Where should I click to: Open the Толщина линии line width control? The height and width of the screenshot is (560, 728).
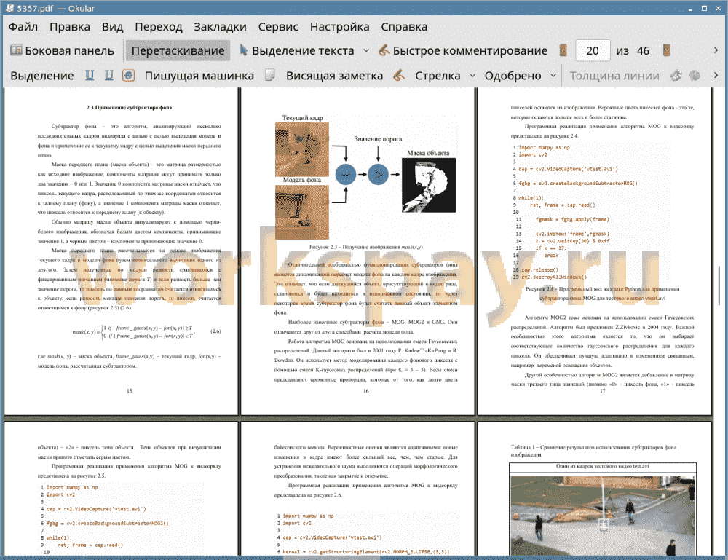[614, 76]
